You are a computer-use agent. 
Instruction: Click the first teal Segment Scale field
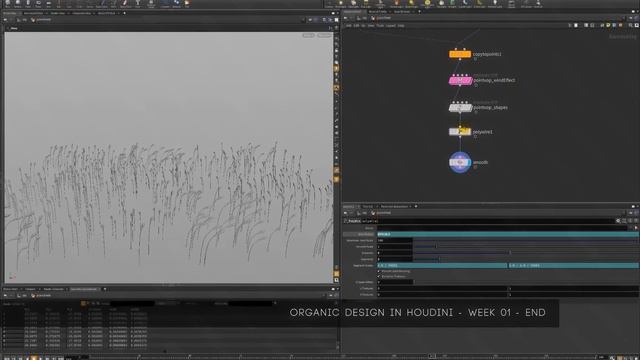(442, 265)
